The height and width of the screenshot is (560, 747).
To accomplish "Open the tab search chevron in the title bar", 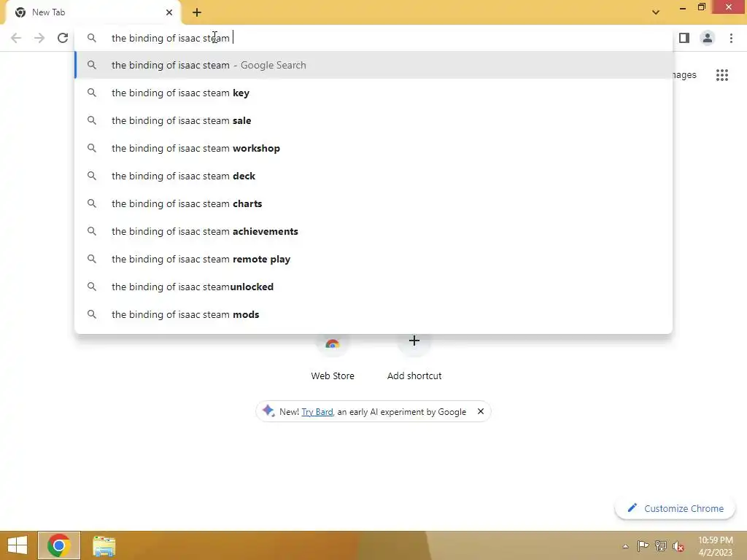I will click(x=656, y=12).
